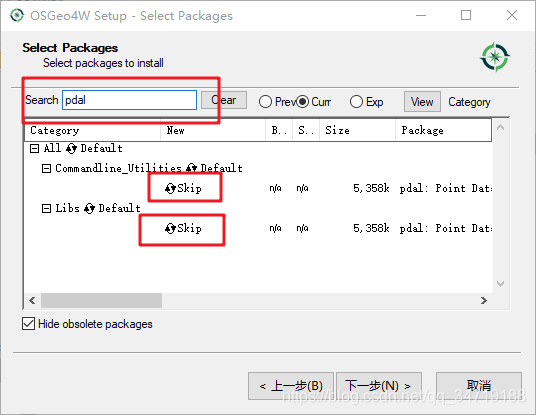536x415 pixels.
Task: Select the Curr radio button
Action: 303,102
